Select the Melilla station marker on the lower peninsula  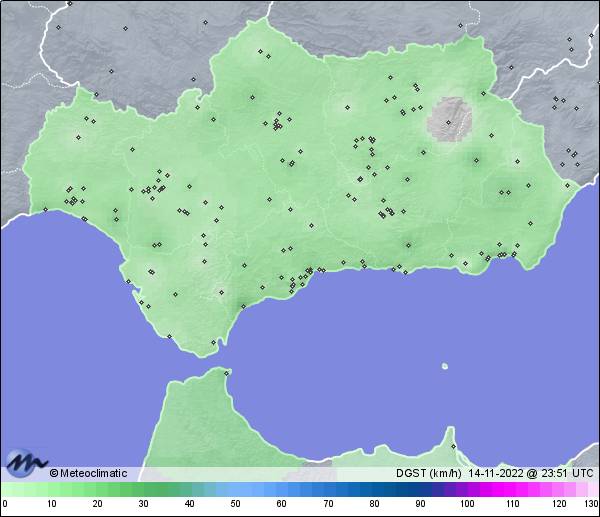pos(453,447)
